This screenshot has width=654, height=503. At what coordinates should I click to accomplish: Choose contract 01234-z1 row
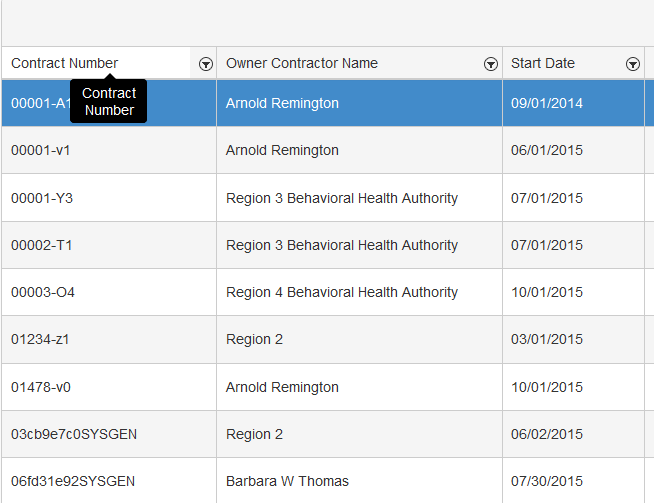pos(41,339)
